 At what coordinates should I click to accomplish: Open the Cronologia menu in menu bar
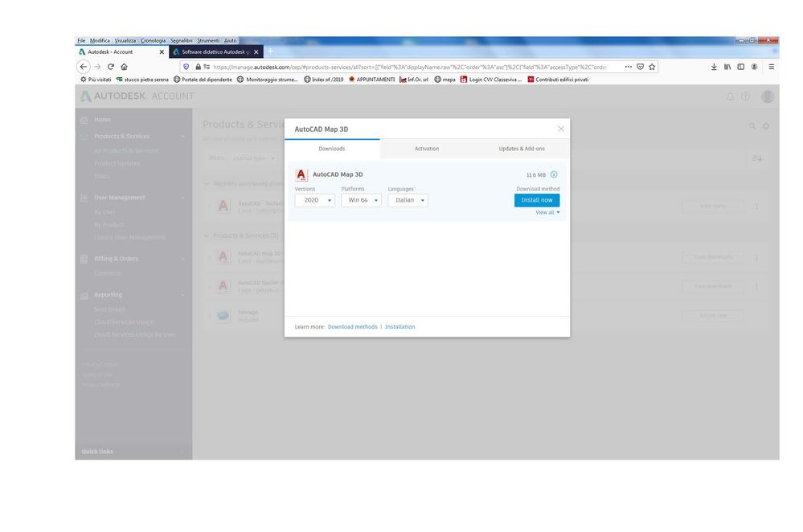(153, 40)
